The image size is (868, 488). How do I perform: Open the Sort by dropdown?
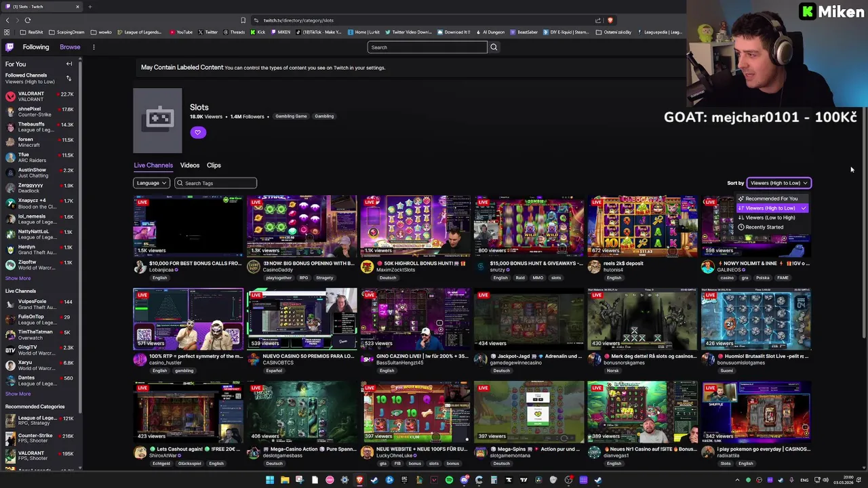point(778,183)
